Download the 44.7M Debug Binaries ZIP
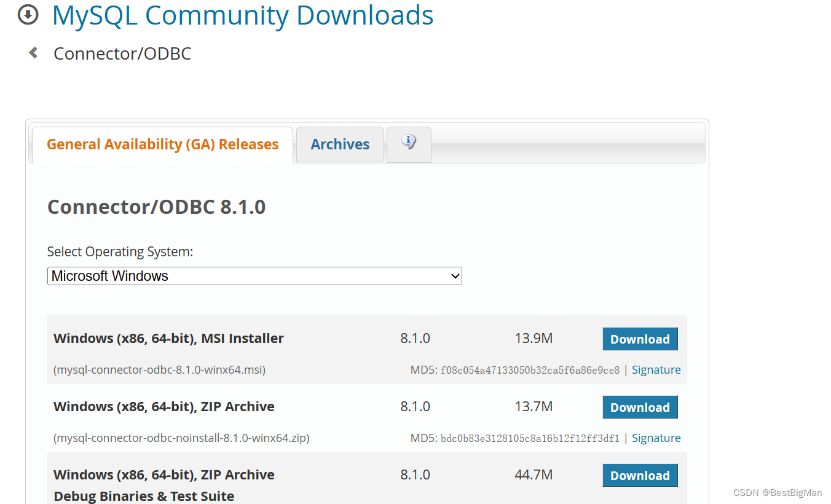Image resolution: width=831 pixels, height=504 pixels. 640,476
